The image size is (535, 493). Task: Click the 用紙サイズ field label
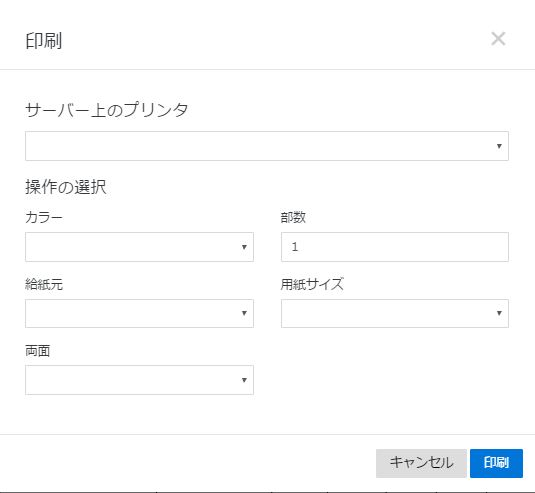(x=312, y=284)
